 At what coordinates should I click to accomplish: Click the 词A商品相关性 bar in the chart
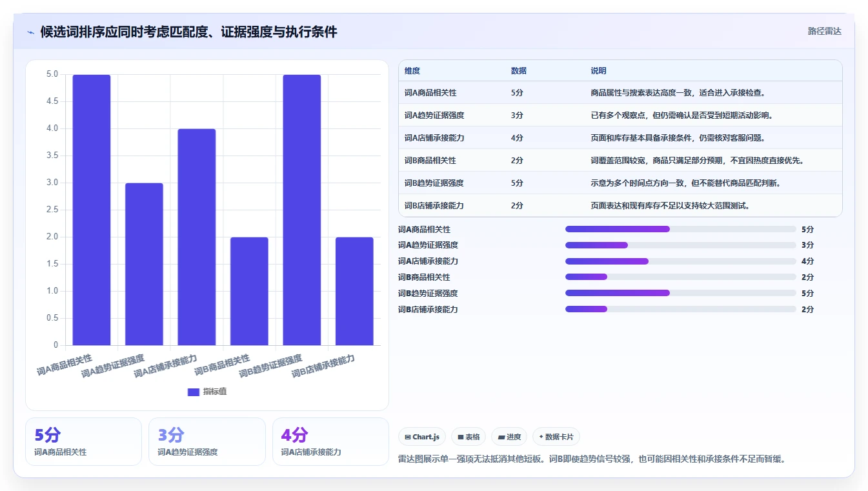click(92, 210)
